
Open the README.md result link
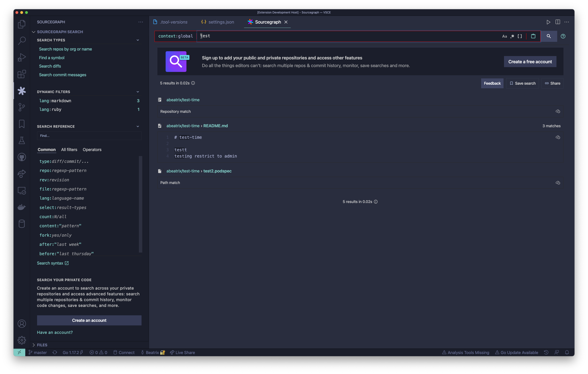(215, 126)
